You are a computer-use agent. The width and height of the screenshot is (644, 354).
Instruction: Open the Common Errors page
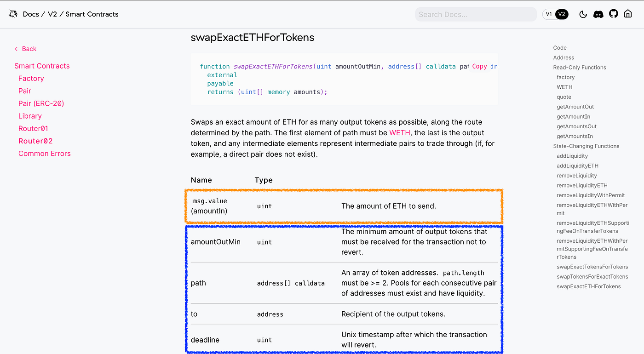tap(44, 153)
